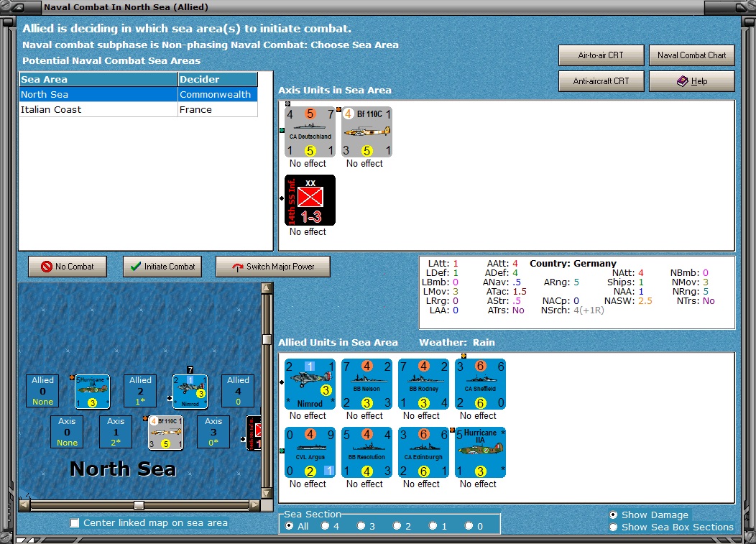Click the Sea Area column header
The width and height of the screenshot is (756, 544).
point(98,79)
